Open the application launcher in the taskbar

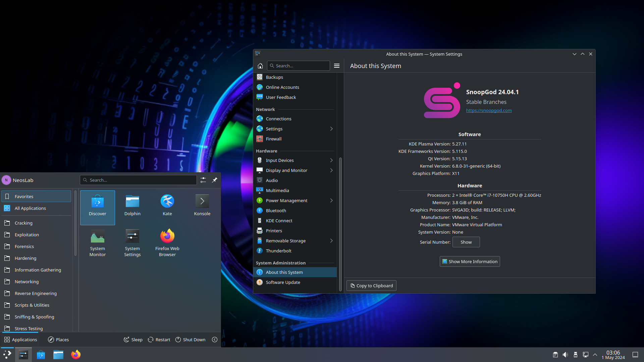coord(7,355)
